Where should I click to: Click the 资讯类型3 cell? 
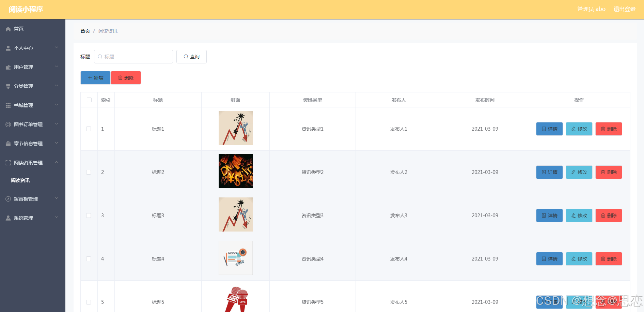coord(313,216)
